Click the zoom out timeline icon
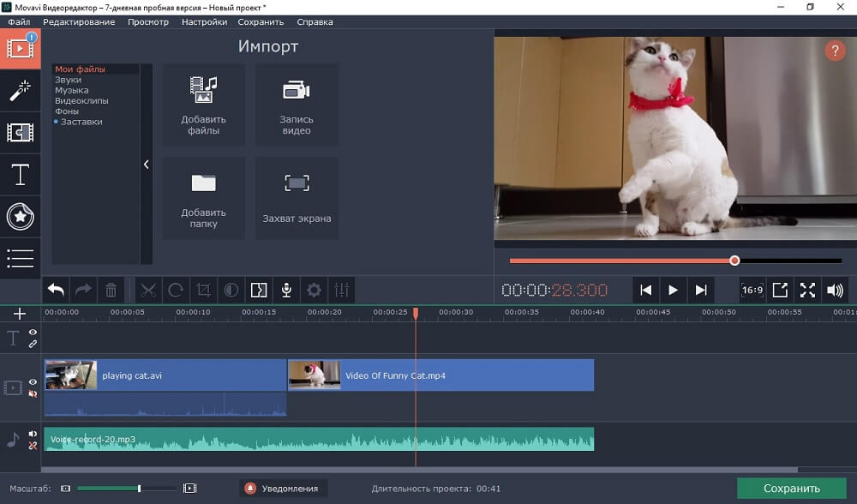The image size is (857, 504). (66, 489)
